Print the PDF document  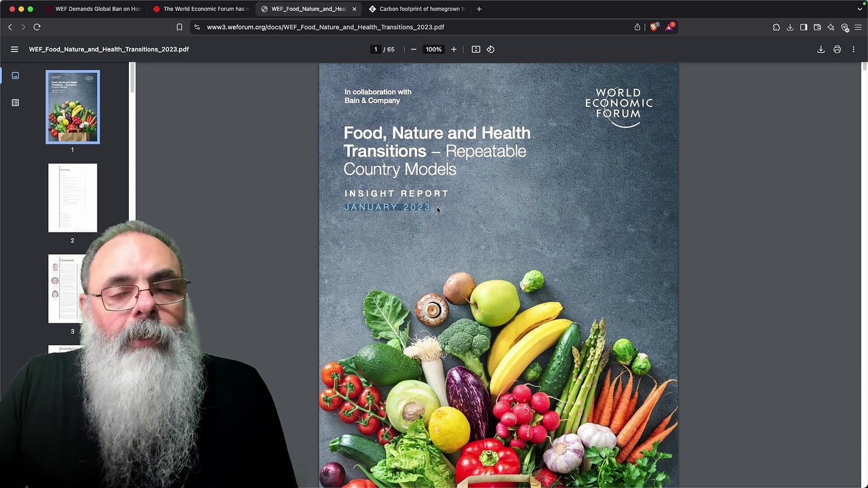837,49
